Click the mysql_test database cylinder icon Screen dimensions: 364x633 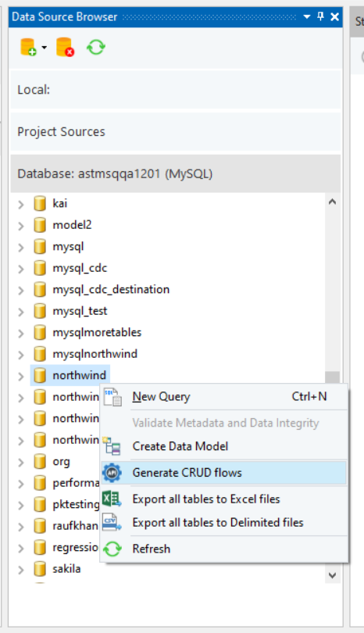tap(40, 311)
